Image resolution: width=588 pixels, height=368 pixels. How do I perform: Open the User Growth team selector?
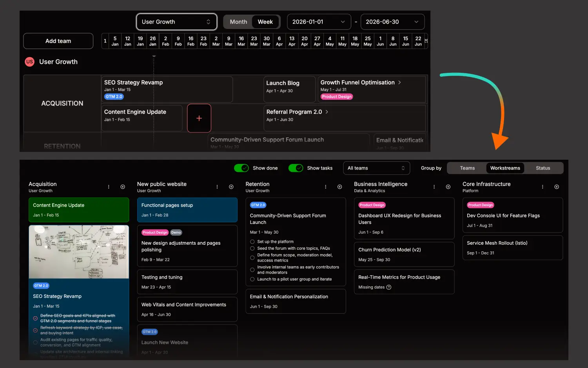click(x=176, y=22)
